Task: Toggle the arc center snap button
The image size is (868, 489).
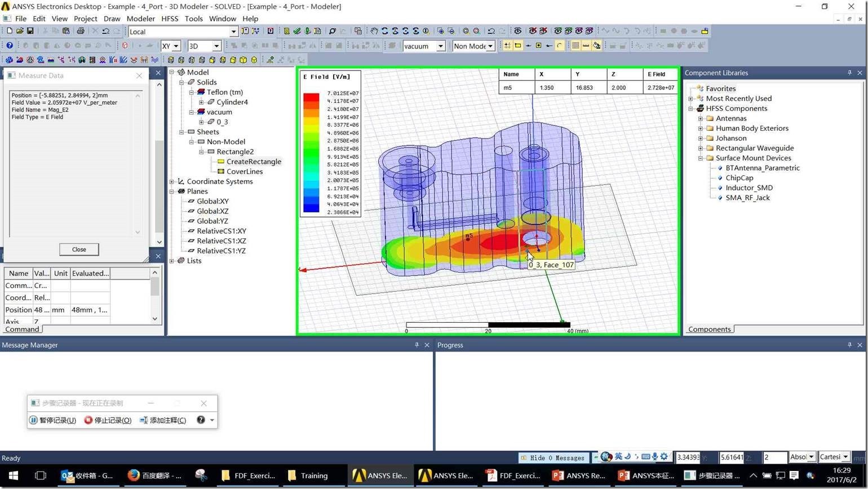Action: [559, 46]
